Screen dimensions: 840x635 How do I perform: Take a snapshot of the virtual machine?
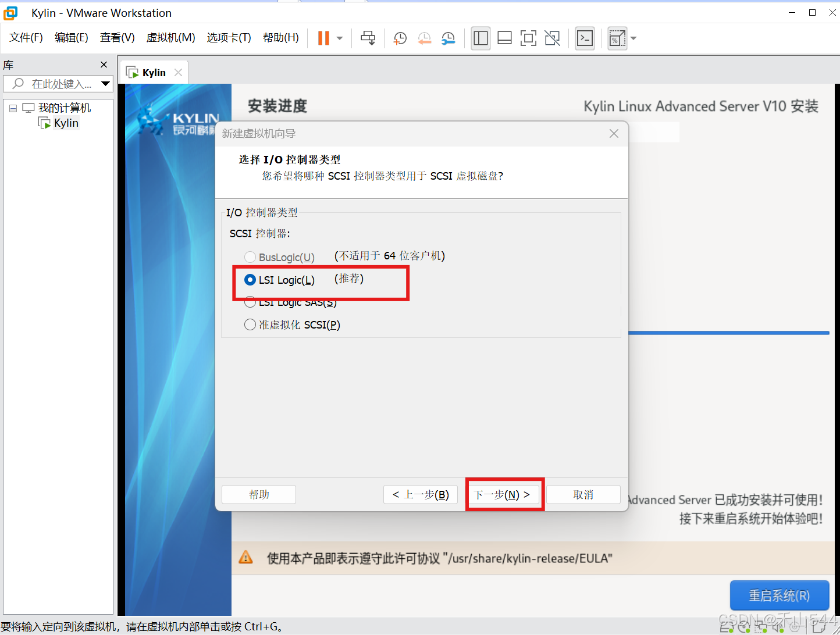pos(400,38)
